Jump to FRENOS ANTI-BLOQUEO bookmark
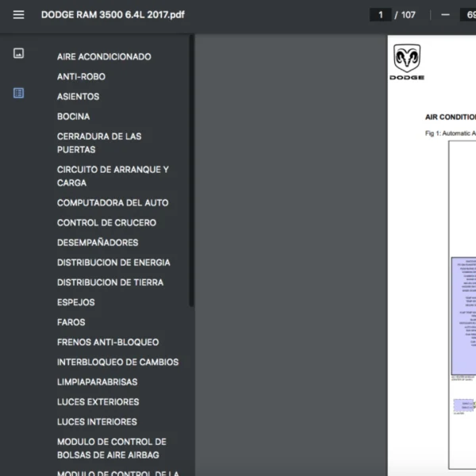476x476 pixels. pyautogui.click(x=108, y=342)
